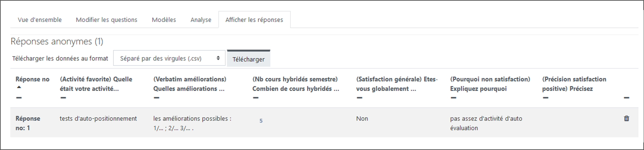The image size is (644, 150).
Task: Click the sort arrow under Réponse no
Action: click(19, 87)
